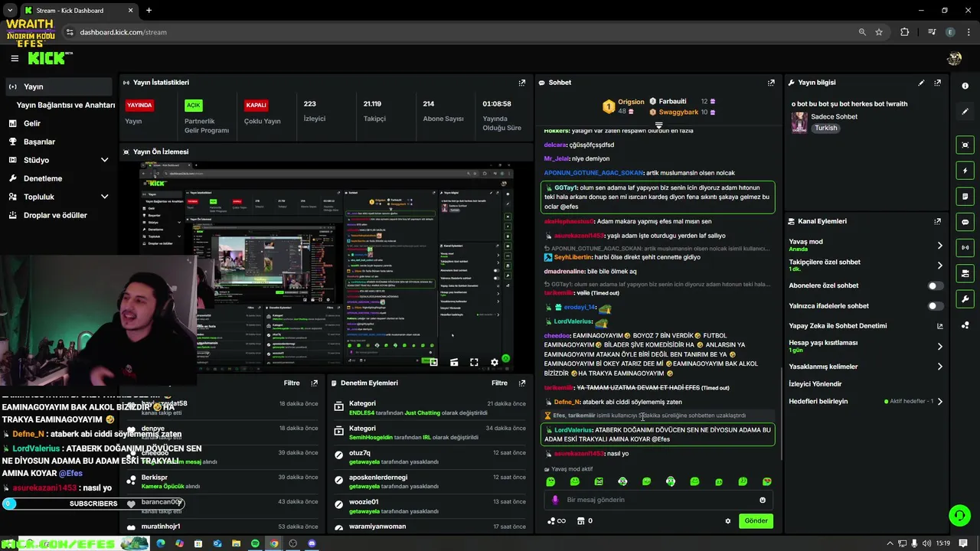The height and width of the screenshot is (551, 980).
Task: Open Denetleme in the sidebar
Action: click(42, 178)
